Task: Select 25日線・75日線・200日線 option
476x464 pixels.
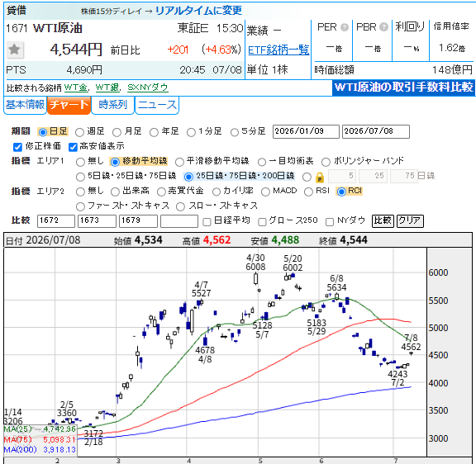Action: click(x=188, y=177)
